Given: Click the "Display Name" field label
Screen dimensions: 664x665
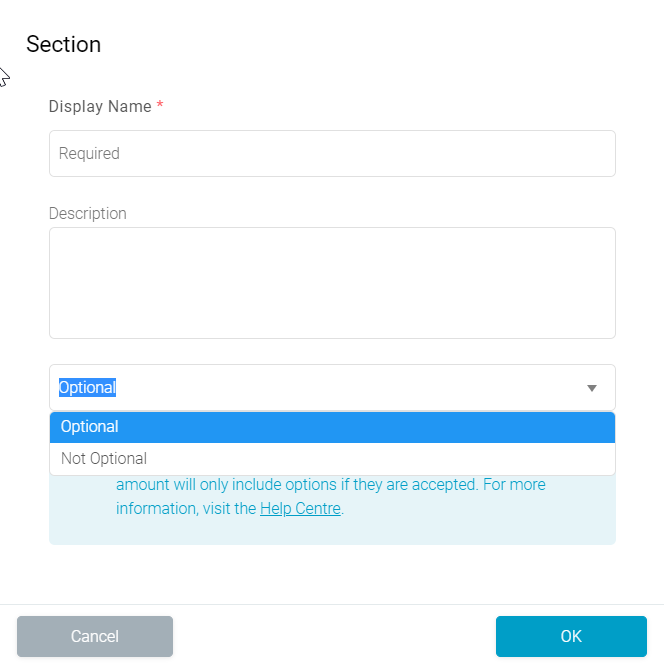Looking at the screenshot, I should [x=100, y=107].
